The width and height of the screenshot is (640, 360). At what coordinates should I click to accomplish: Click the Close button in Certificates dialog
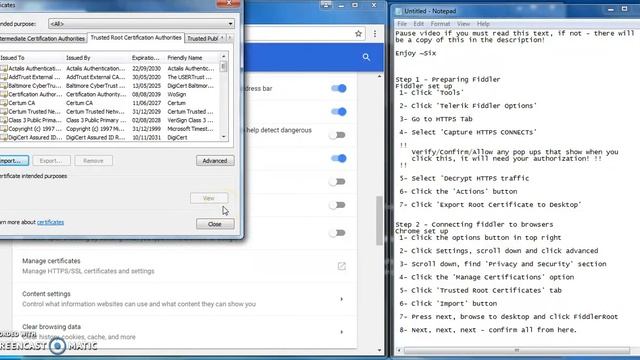pyautogui.click(x=215, y=224)
